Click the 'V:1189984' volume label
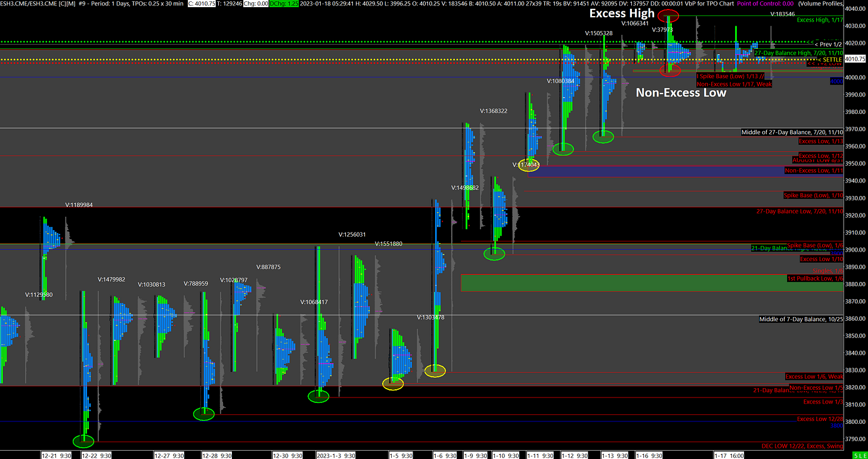This screenshot has width=868, height=459. (x=79, y=205)
